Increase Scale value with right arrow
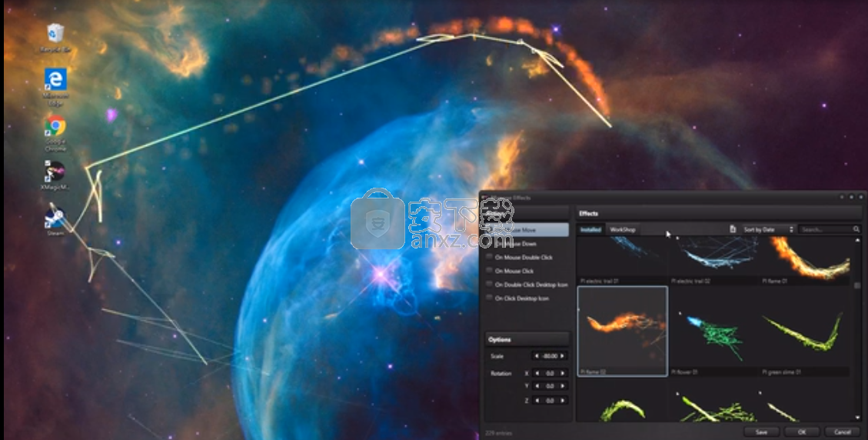This screenshot has width=868, height=440. tap(564, 356)
